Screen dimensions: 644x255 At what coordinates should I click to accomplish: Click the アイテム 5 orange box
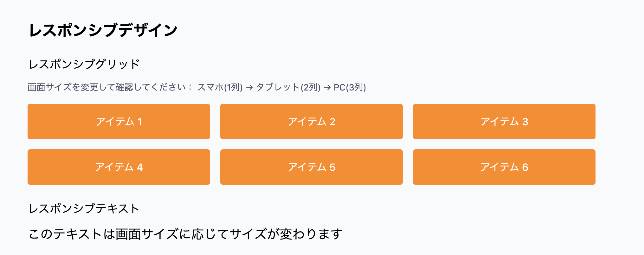pos(312,167)
